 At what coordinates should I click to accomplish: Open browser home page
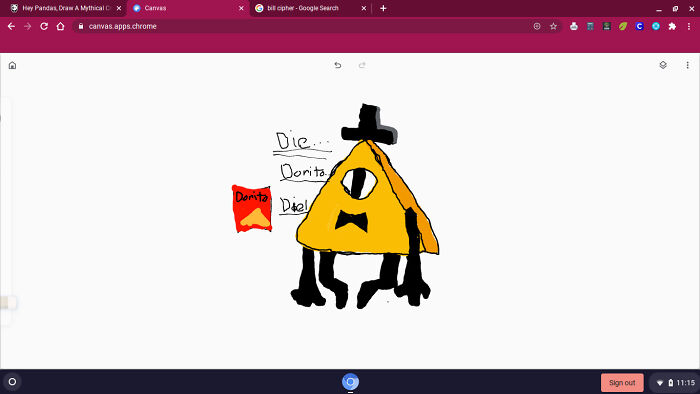[x=60, y=26]
